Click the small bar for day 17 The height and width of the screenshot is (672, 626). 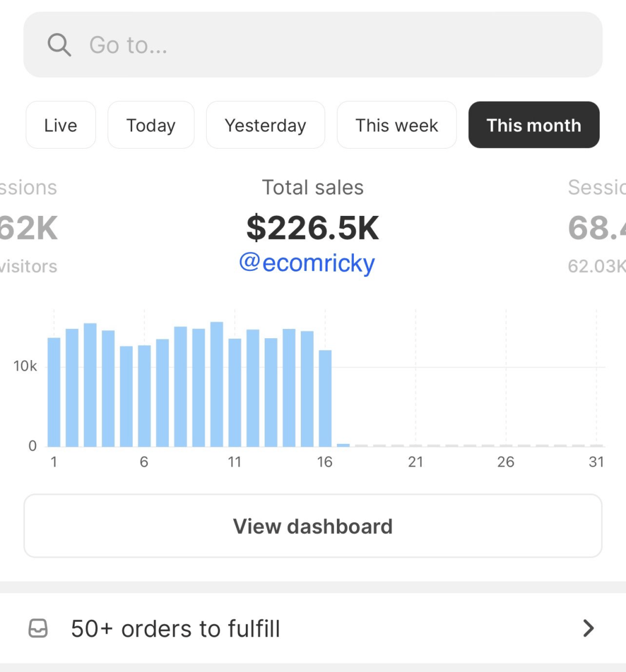(x=342, y=445)
